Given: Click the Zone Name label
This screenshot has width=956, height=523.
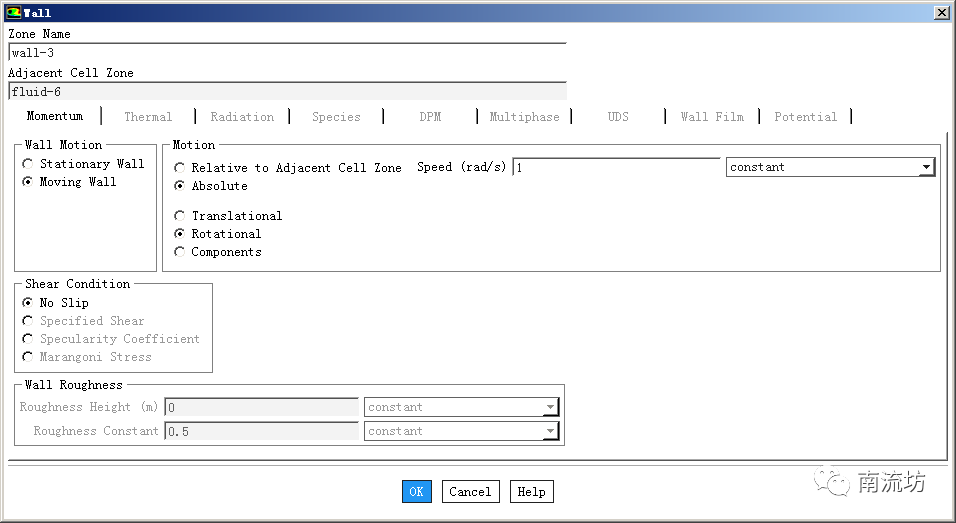Looking at the screenshot, I should (40, 34).
